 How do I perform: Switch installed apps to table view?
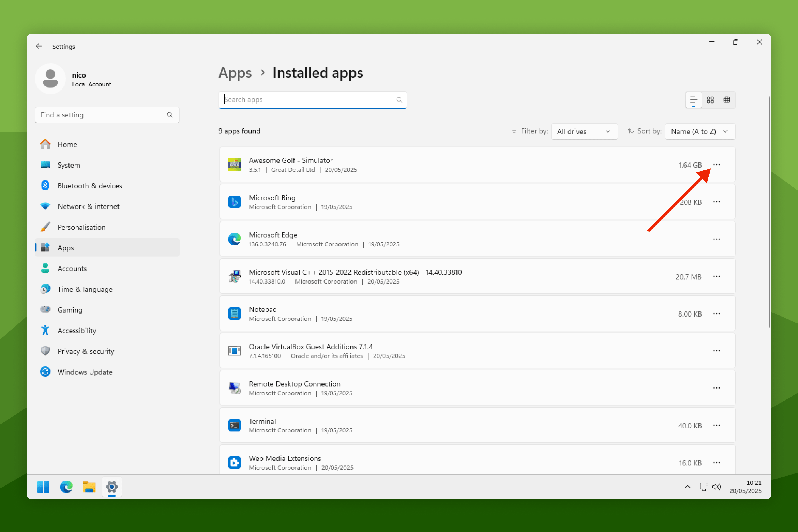click(727, 99)
